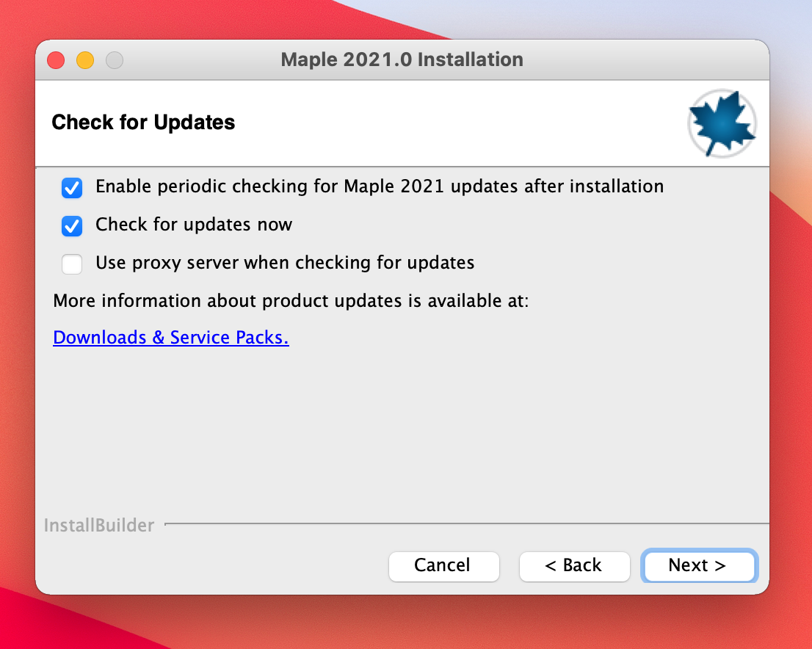Uncheck the Check for updates now checkbox
Image resolution: width=812 pixels, height=649 pixels.
(x=72, y=226)
